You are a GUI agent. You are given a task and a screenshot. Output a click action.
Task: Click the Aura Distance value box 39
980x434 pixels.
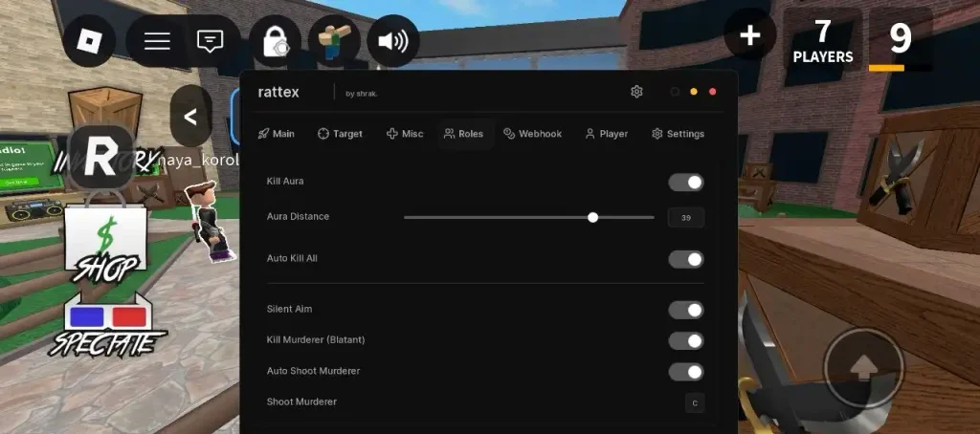pyautogui.click(x=685, y=218)
